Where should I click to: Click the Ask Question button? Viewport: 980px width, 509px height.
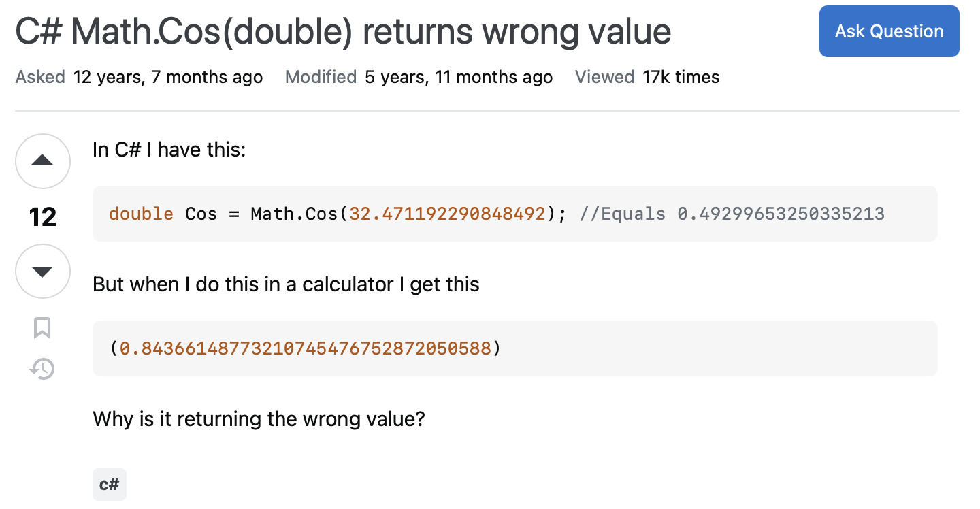(889, 31)
